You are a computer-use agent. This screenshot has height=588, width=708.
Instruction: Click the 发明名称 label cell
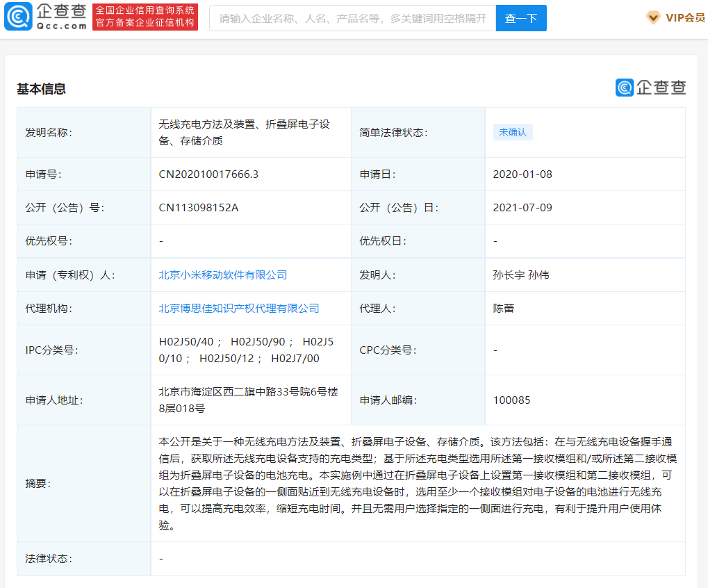click(x=84, y=132)
